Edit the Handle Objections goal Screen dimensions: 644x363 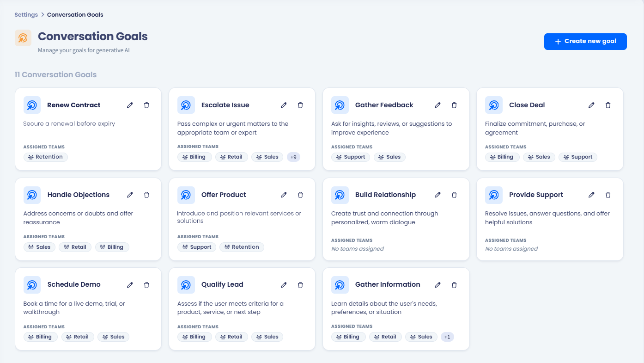pos(130,195)
